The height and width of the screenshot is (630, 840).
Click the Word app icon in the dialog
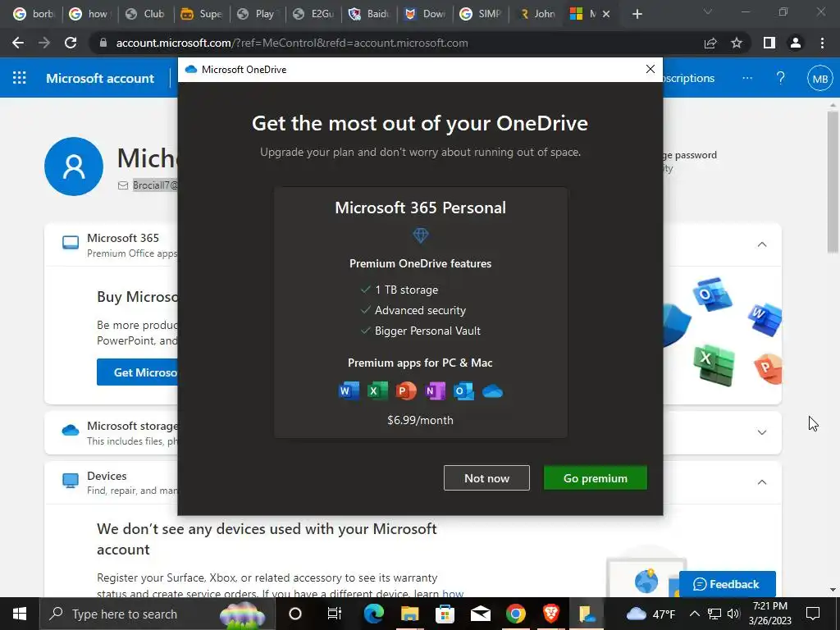pos(349,391)
